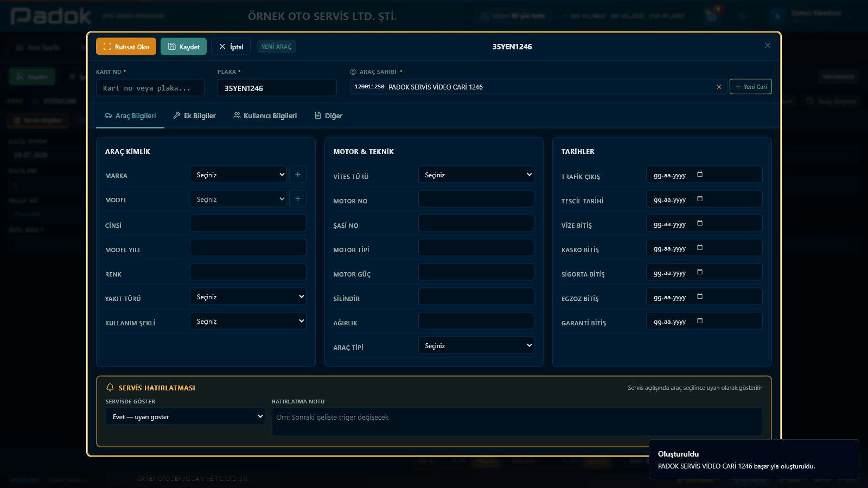Image resolution: width=868 pixels, height=488 pixels.
Task: Click the Motor No input field
Action: click(476, 199)
